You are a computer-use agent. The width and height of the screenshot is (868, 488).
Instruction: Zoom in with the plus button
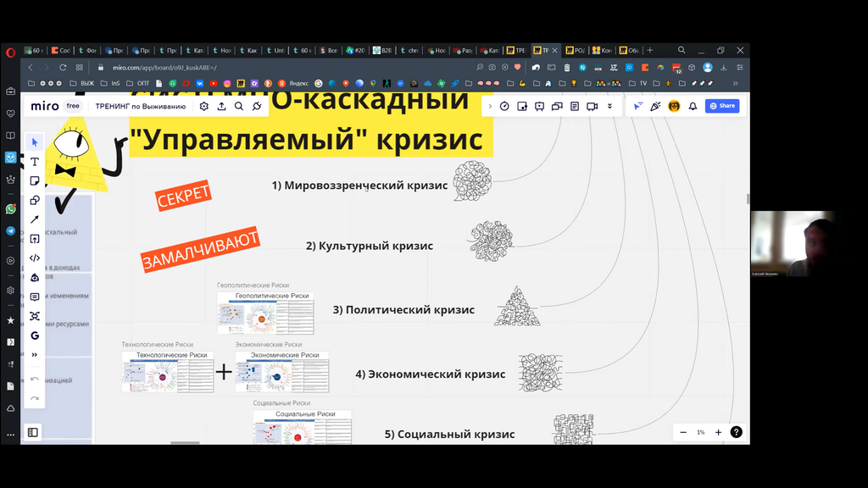(x=718, y=432)
